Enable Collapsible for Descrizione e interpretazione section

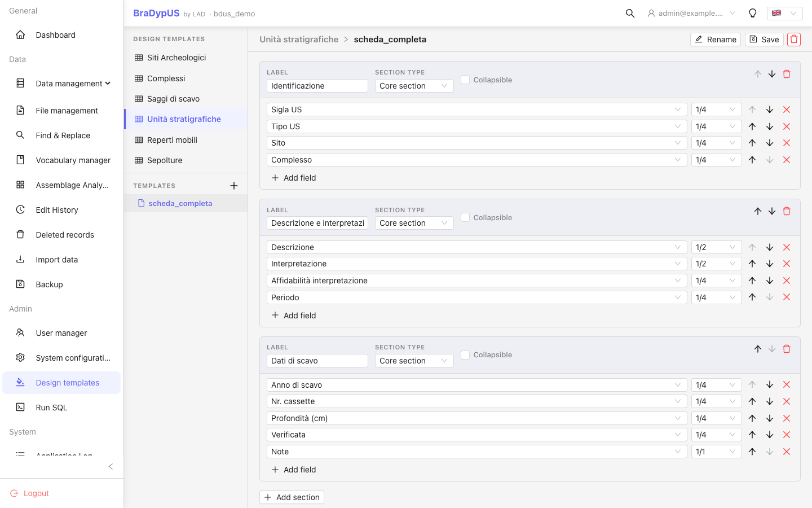(x=465, y=217)
